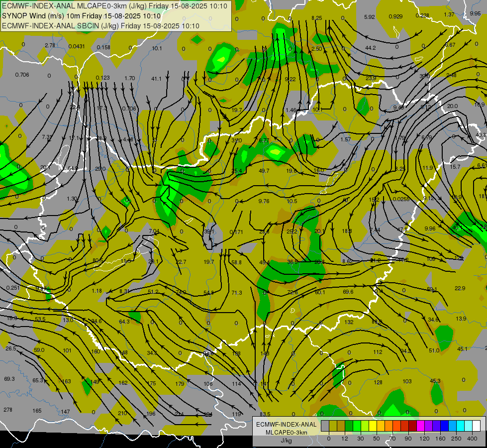
Task: Click the map value 175
Action: 152,383
